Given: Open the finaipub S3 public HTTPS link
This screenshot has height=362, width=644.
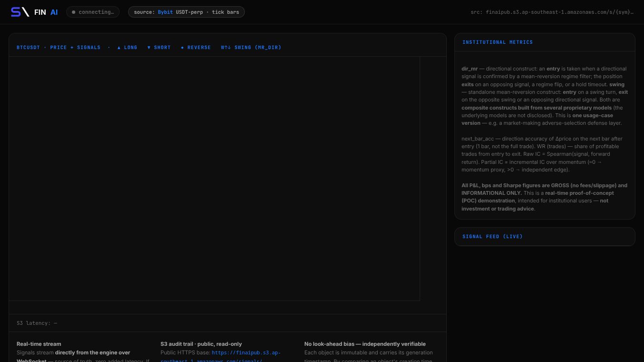Looking at the screenshot, I should 221,357.
